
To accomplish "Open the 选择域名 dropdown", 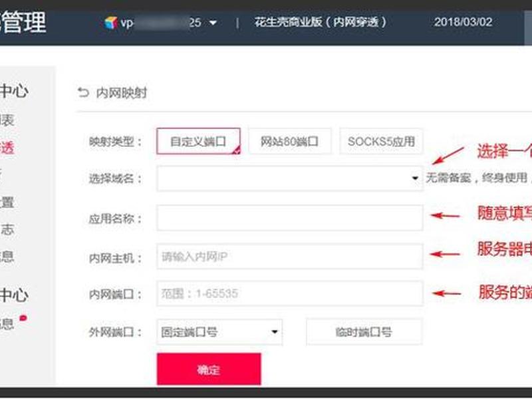I will pyautogui.click(x=290, y=178).
